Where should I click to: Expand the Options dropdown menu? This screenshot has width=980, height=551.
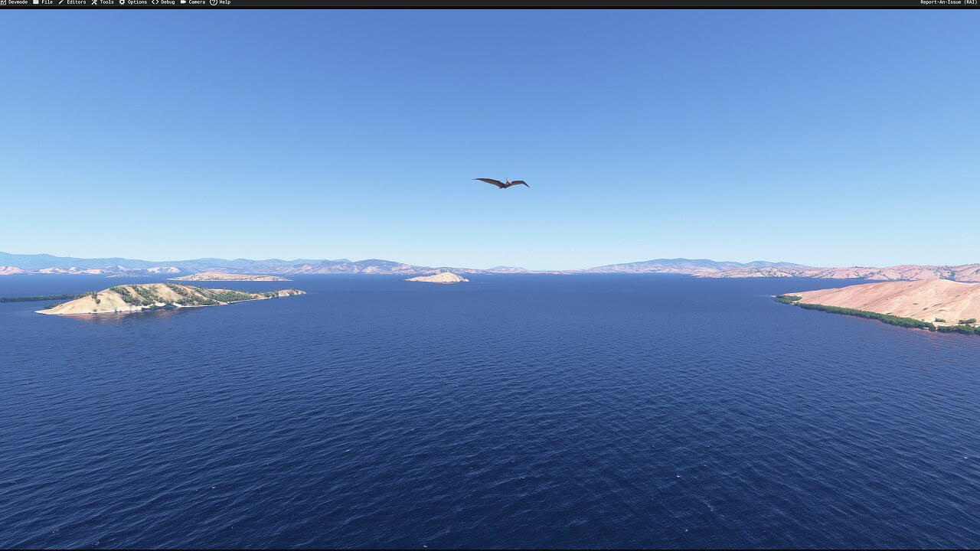point(137,2)
